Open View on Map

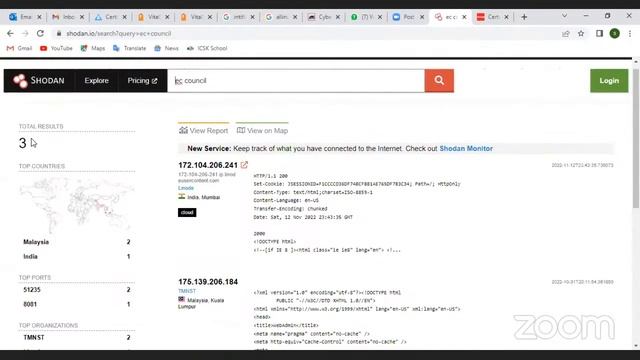(x=262, y=130)
